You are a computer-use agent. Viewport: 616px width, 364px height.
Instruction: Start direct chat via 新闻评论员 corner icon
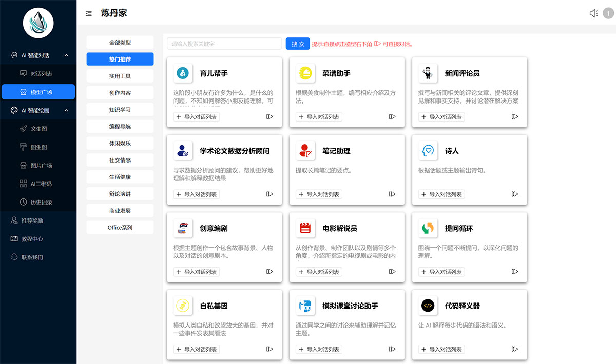pos(514,116)
